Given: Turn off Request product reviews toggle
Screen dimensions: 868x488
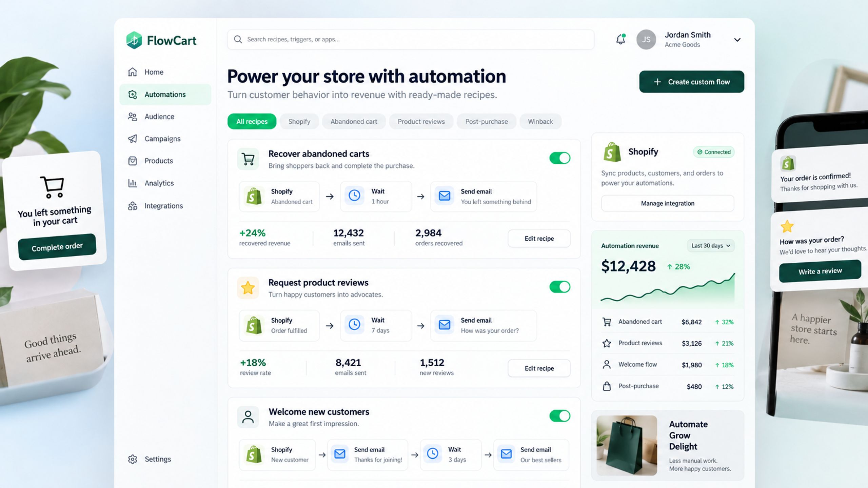Looking at the screenshot, I should [560, 287].
